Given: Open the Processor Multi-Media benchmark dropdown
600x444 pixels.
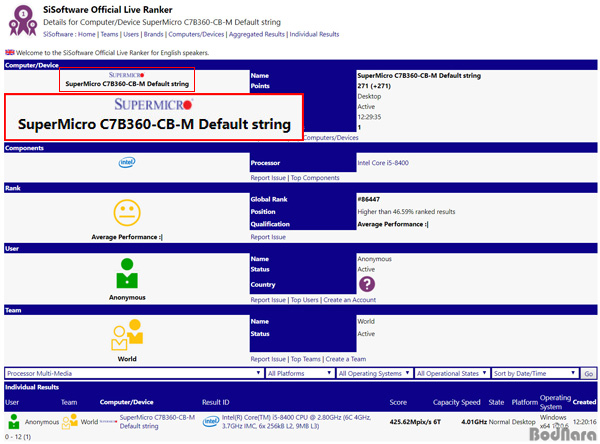Looking at the screenshot, I should (x=134, y=373).
